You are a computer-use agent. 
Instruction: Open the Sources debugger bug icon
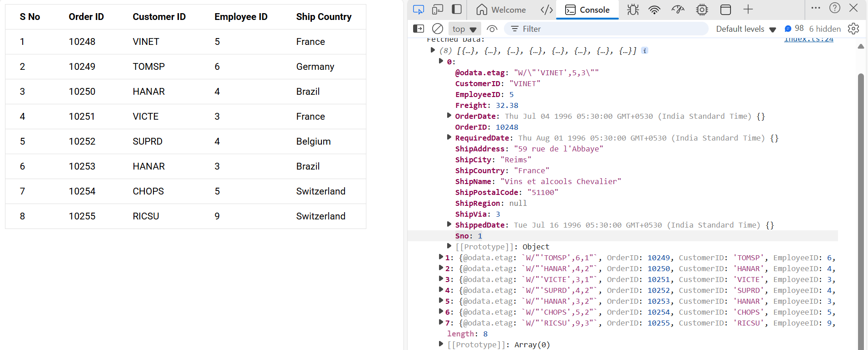point(633,10)
